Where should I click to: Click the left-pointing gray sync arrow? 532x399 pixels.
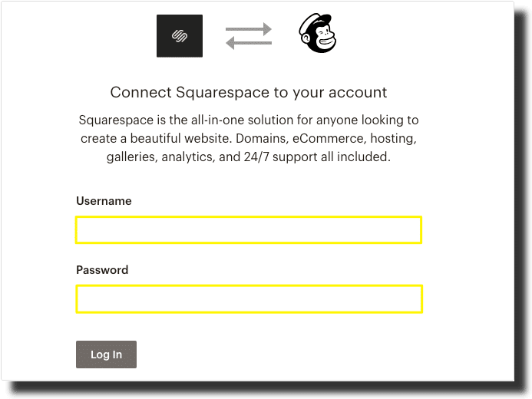[249, 43]
